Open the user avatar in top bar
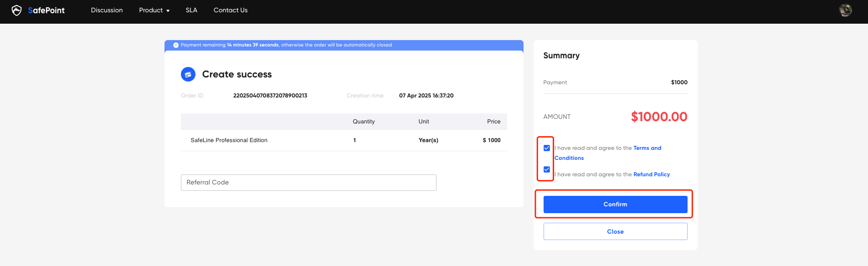This screenshot has width=868, height=266. [x=846, y=10]
